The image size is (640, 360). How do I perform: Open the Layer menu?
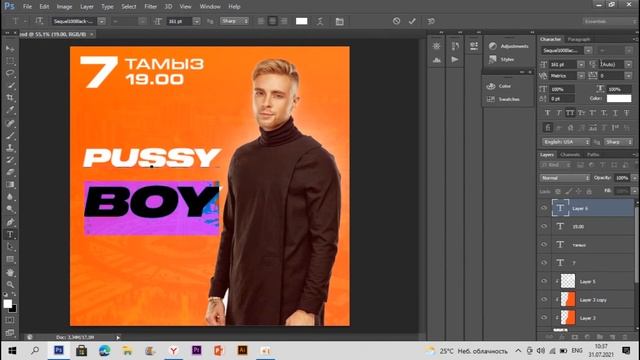(x=87, y=7)
